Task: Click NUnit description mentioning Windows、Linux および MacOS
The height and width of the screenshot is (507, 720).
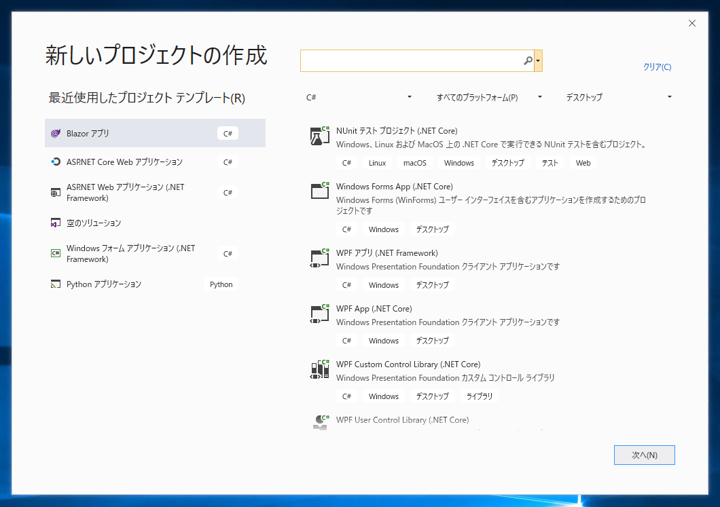Action: (x=491, y=145)
